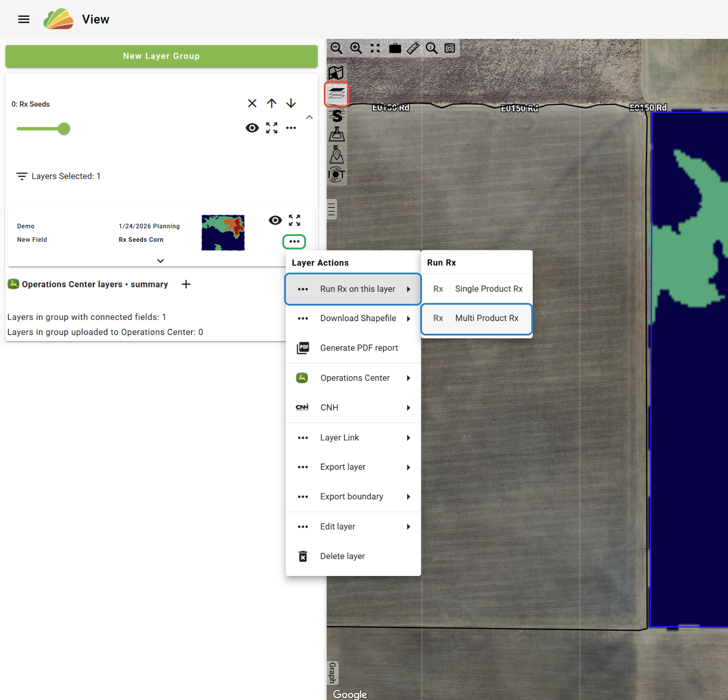Select the ruler measure tool
The width and height of the screenshot is (728, 700).
[x=413, y=48]
